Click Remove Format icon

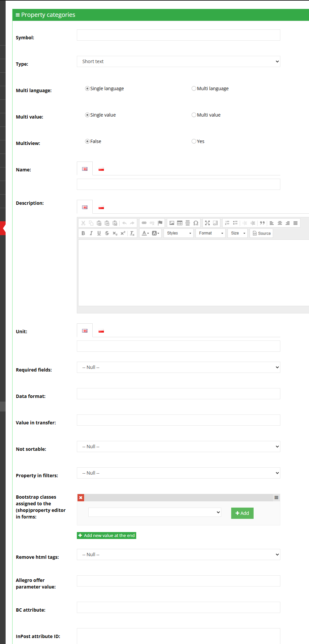[x=132, y=233]
